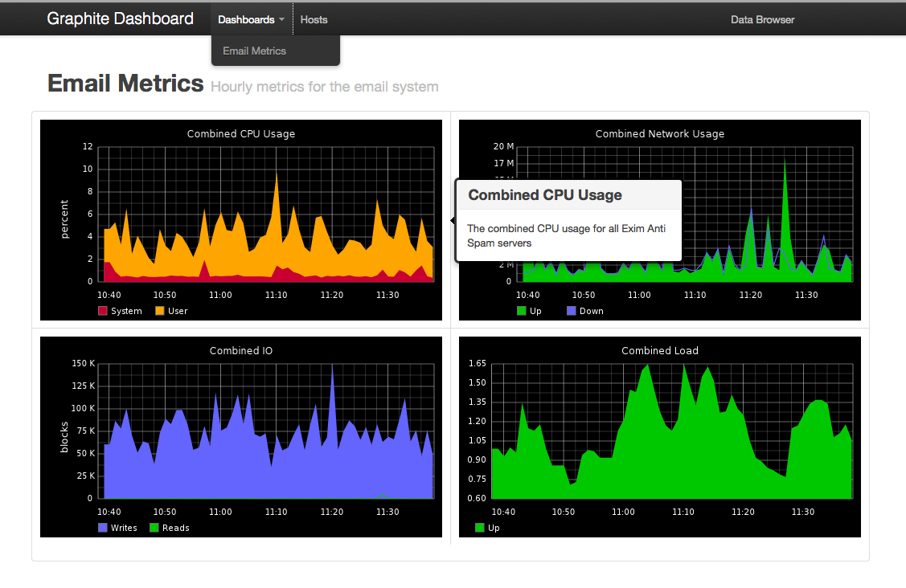The width and height of the screenshot is (906, 588).
Task: Click the blue Writes legend swatch
Action: click(103, 527)
